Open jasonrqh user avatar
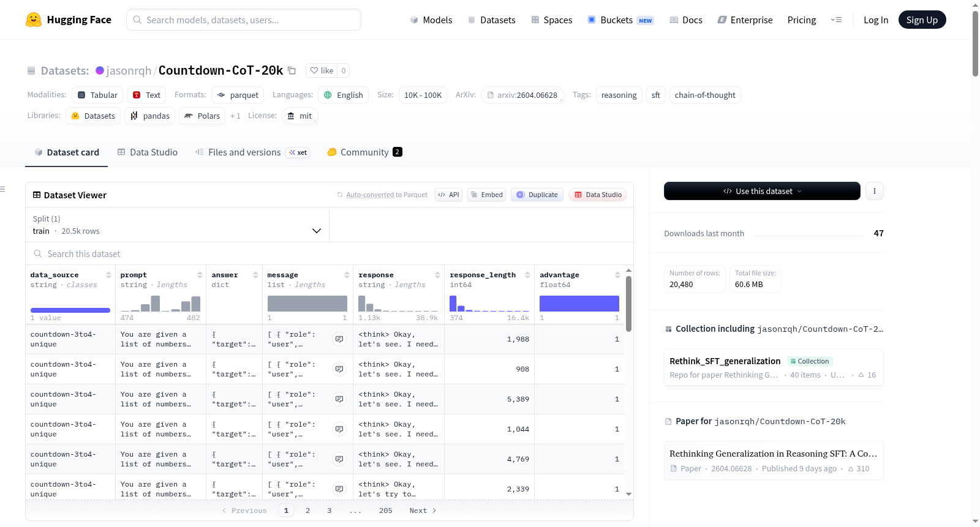980x527 pixels. click(x=100, y=70)
